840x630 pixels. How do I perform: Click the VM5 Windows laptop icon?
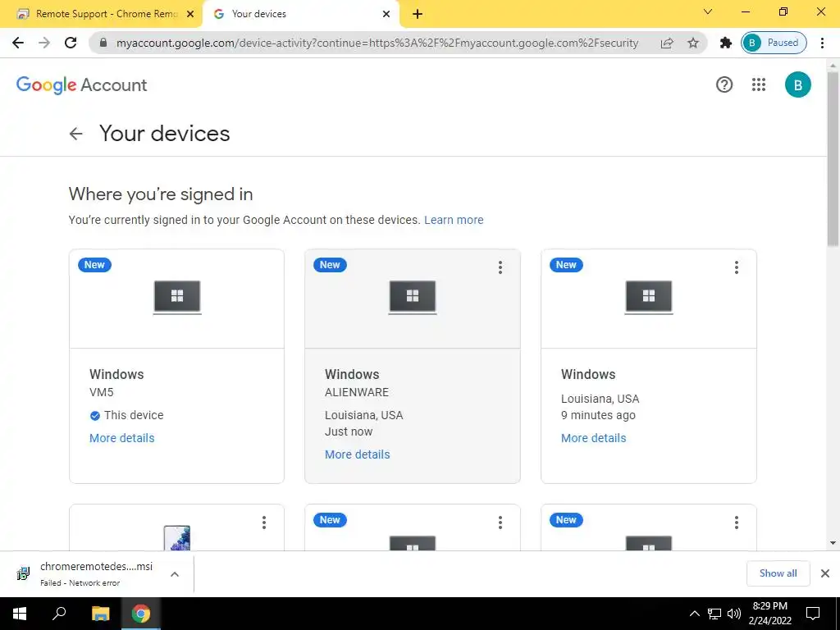click(x=177, y=297)
